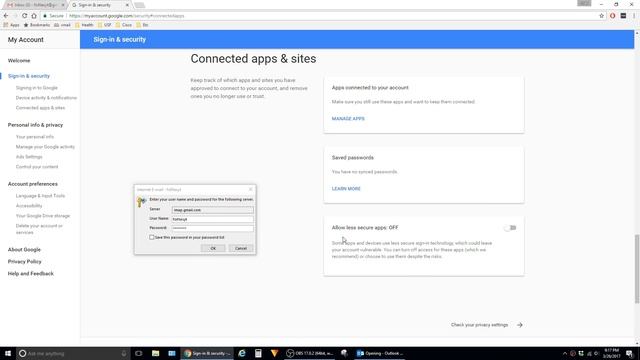This screenshot has height=360, width=640.
Task: Open Signing in to Google
Action: tap(37, 88)
